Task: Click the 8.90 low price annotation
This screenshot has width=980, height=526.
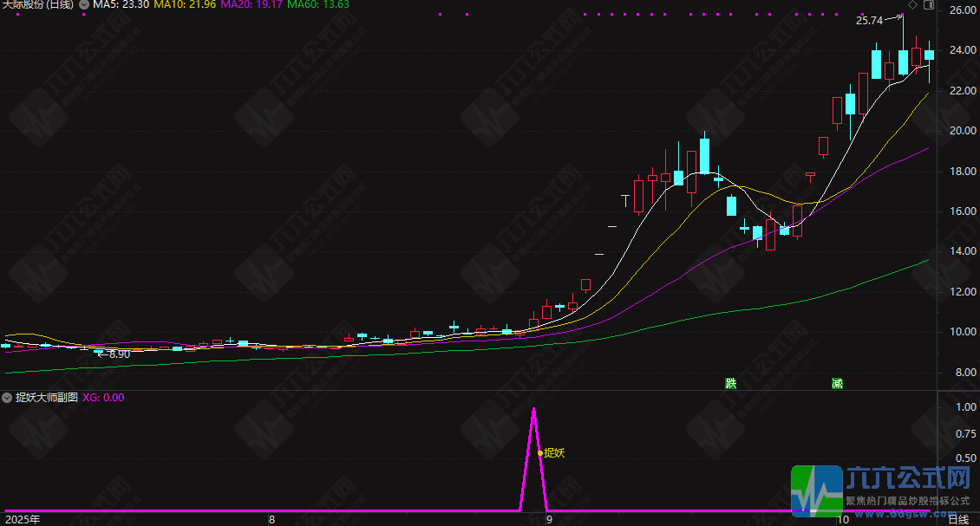Action: [x=118, y=354]
